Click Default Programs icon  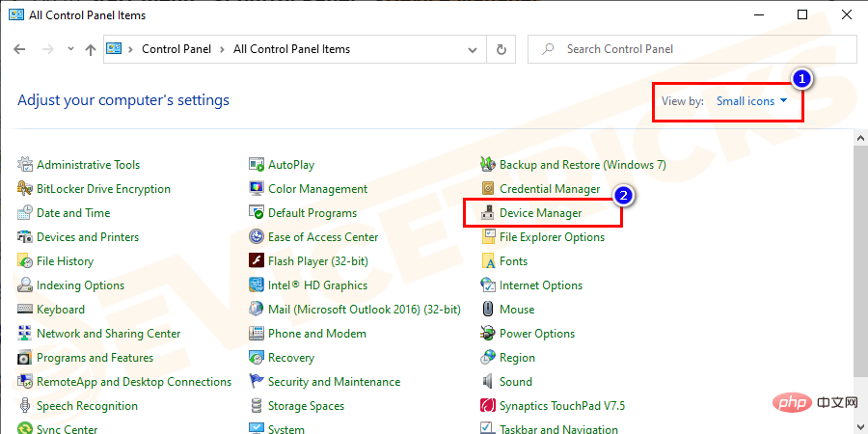(x=257, y=212)
